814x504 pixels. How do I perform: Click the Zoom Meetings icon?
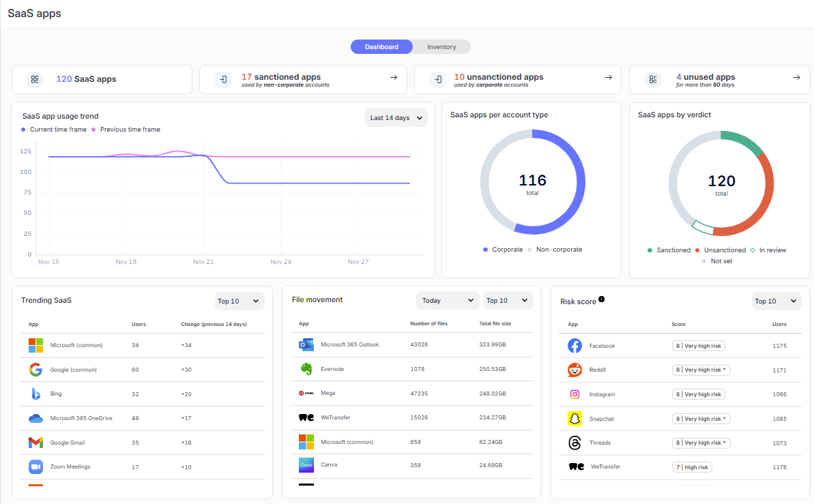(35, 467)
